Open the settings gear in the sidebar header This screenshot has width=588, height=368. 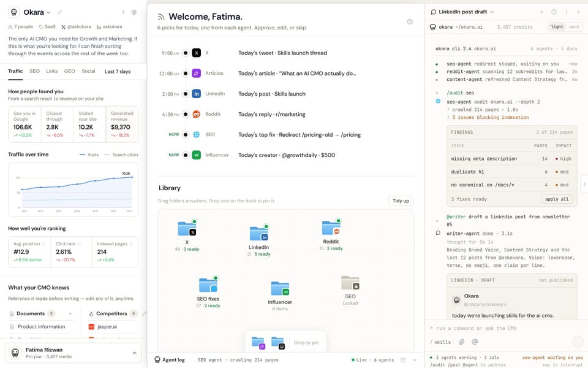pyautogui.click(x=134, y=12)
